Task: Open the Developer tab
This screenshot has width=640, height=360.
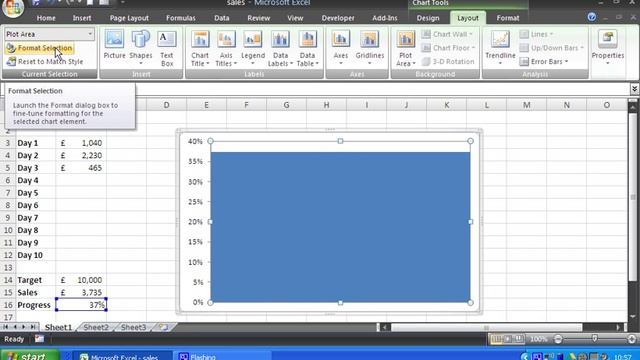Action: point(338,18)
